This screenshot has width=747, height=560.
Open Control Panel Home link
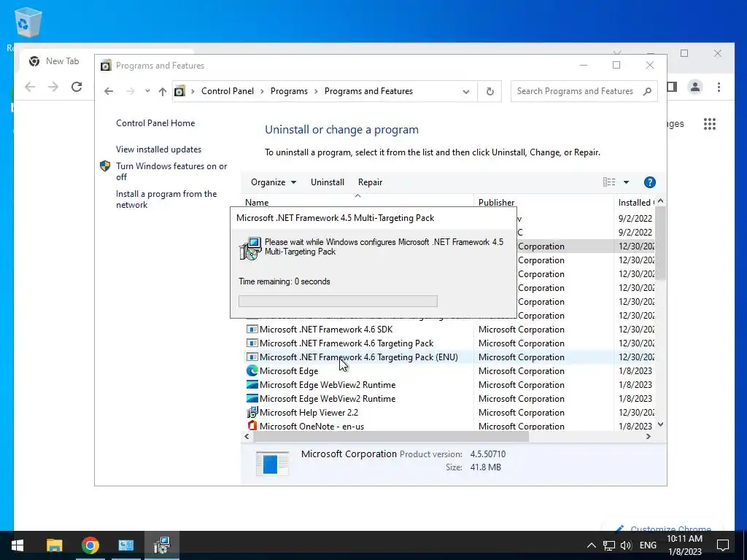click(x=155, y=122)
